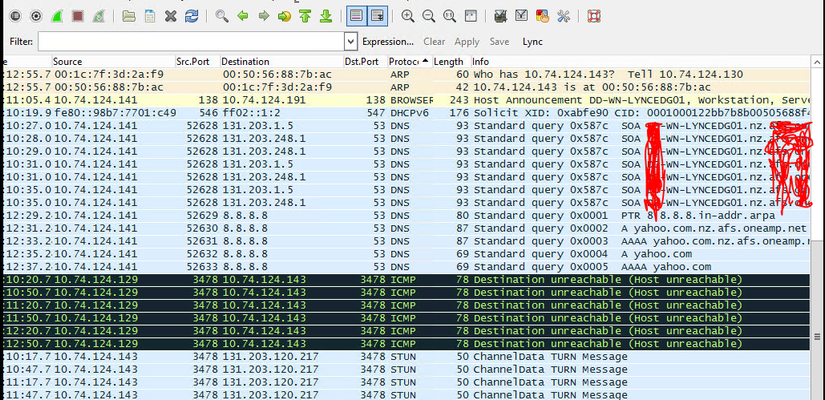Activate the Lync filter button
Screen dimensions: 825x400
pos(532,42)
